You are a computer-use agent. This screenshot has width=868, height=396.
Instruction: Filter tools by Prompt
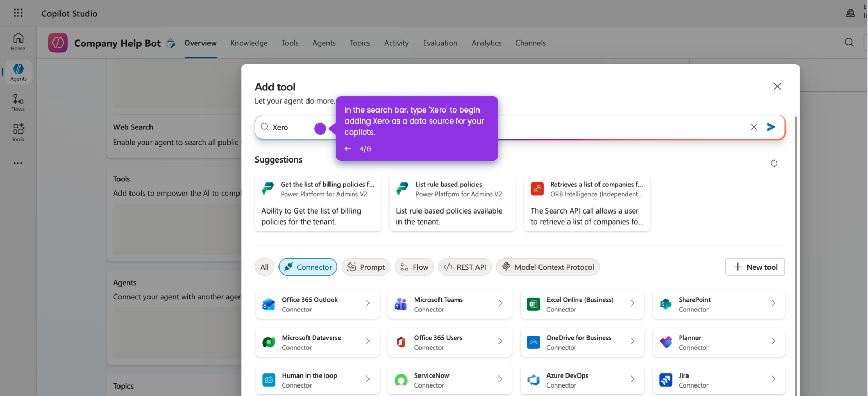click(366, 267)
